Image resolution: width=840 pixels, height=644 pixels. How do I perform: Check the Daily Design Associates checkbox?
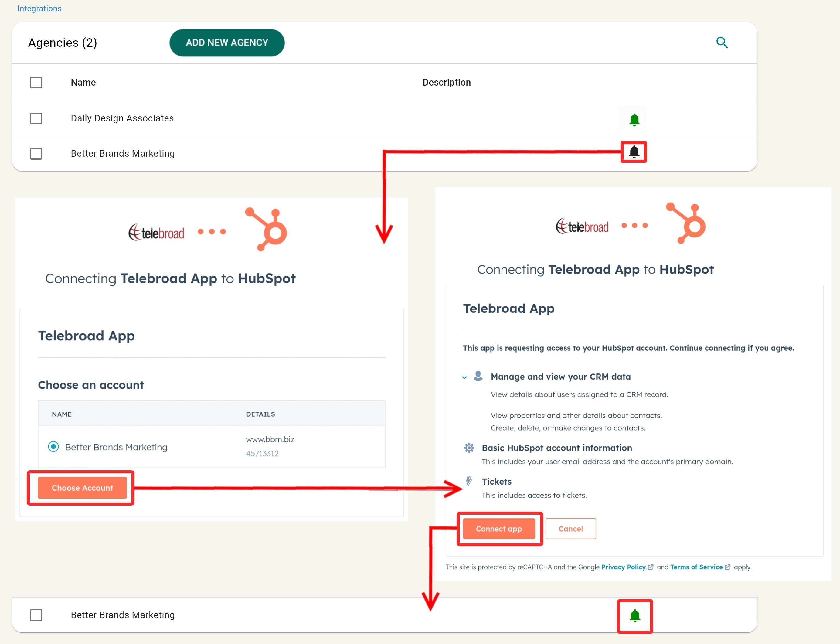click(x=36, y=118)
